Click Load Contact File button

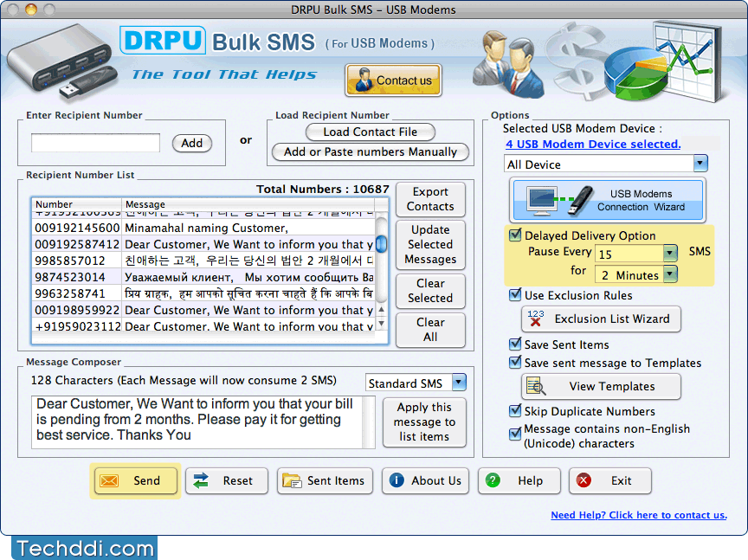click(x=371, y=132)
